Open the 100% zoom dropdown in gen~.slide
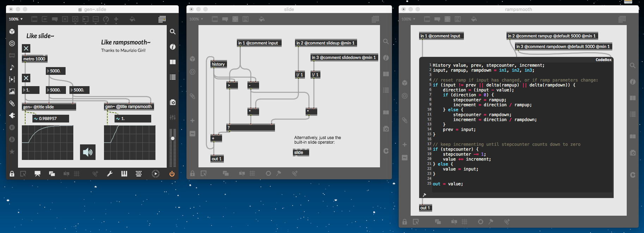 click(16, 19)
